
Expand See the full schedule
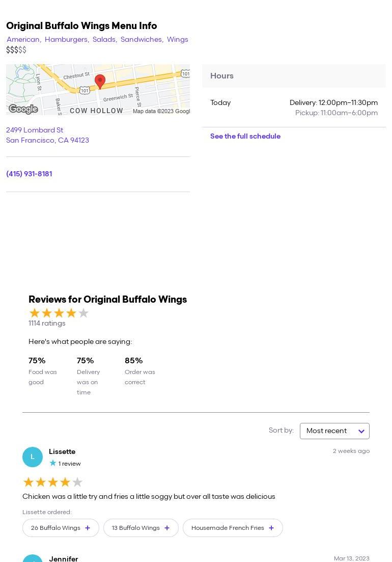pos(245,136)
